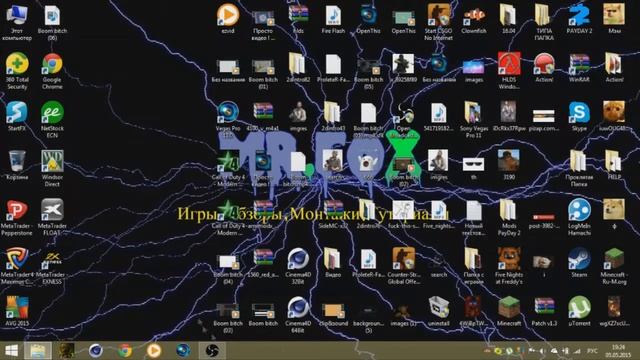Select the Five_nights audio file

(439, 214)
